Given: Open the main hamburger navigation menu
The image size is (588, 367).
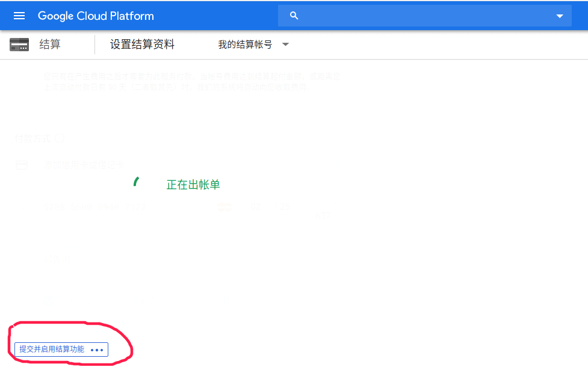Looking at the screenshot, I should pos(19,16).
